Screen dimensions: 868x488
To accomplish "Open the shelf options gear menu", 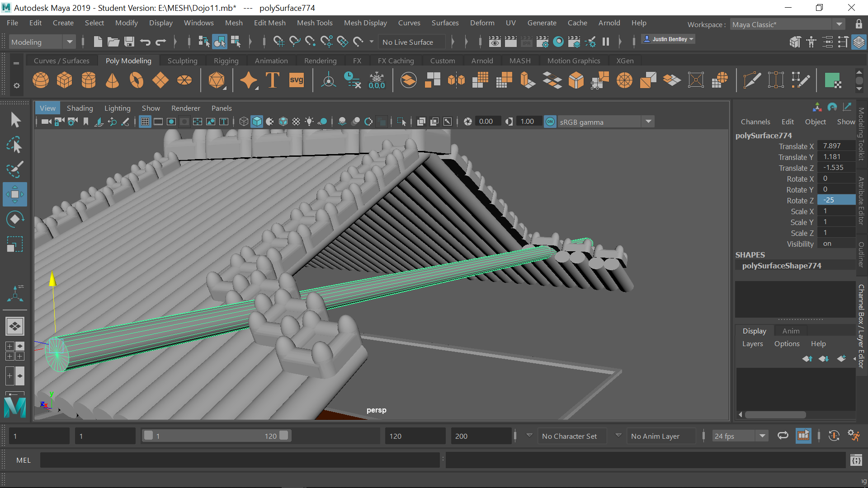I will click(16, 85).
